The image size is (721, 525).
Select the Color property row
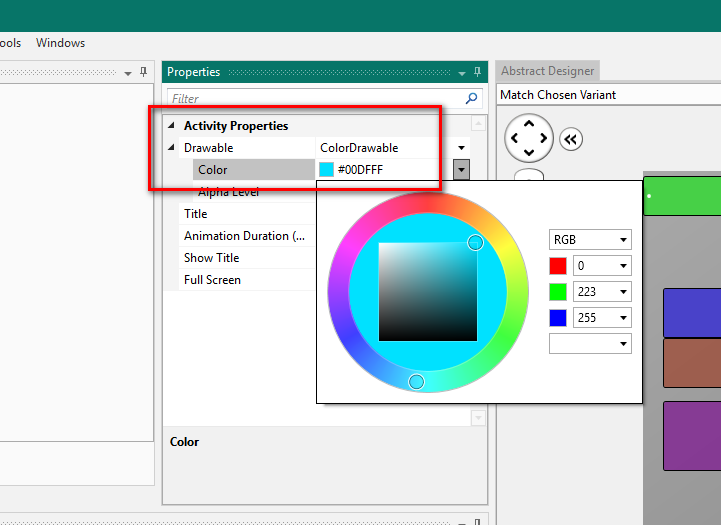pyautogui.click(x=254, y=170)
